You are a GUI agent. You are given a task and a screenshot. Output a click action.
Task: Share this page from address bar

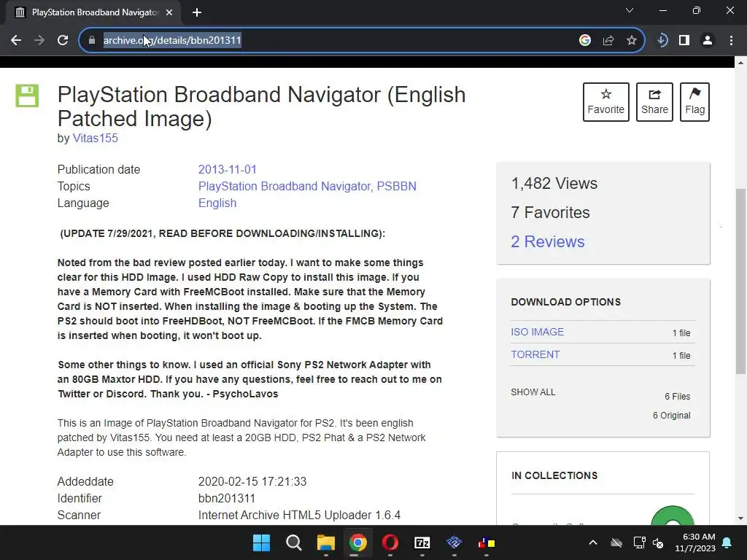(608, 41)
